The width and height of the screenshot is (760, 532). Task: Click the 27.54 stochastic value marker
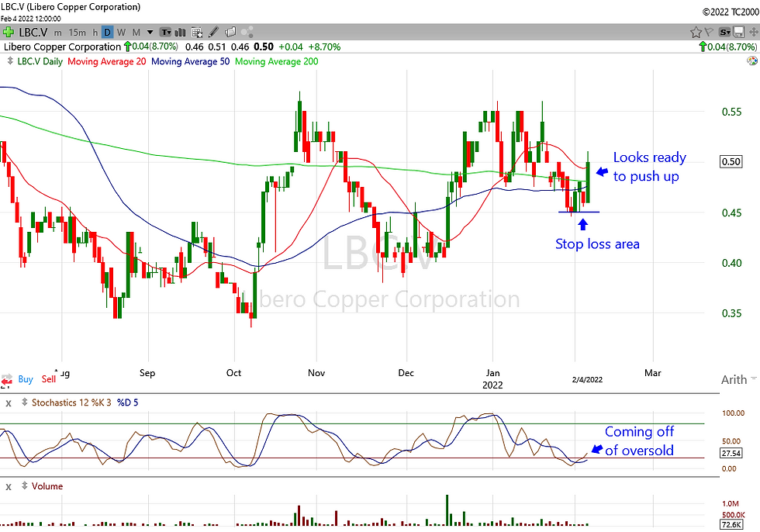click(x=731, y=454)
